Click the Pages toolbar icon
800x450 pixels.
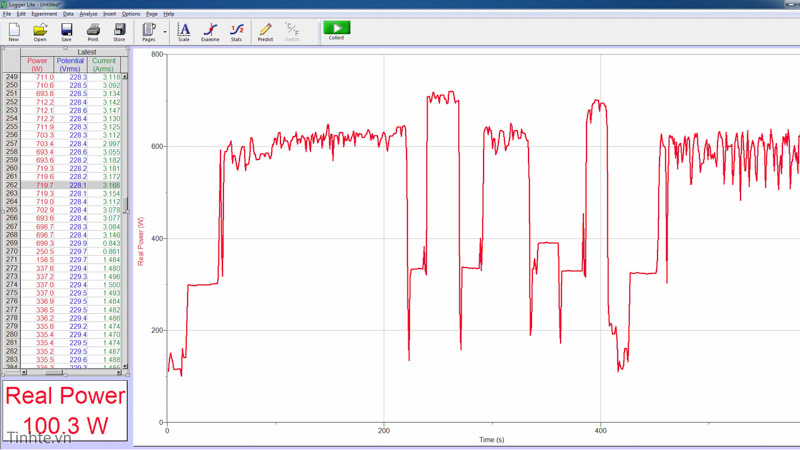click(x=148, y=31)
